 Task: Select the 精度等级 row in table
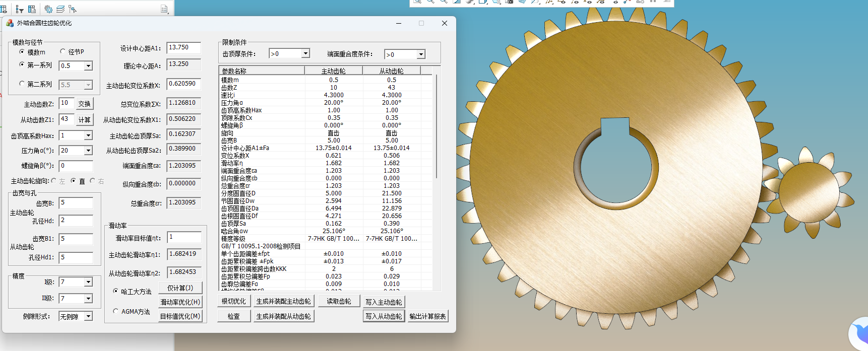pos(326,238)
